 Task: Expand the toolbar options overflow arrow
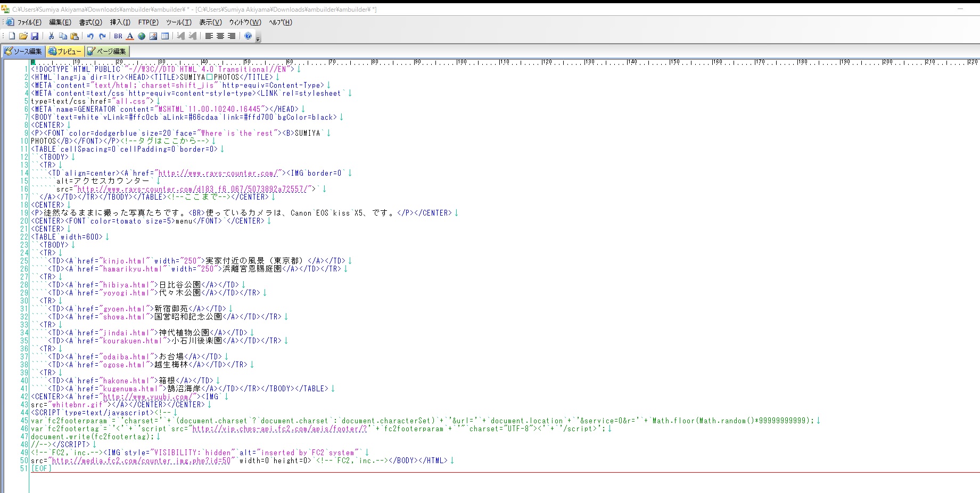pos(258,37)
